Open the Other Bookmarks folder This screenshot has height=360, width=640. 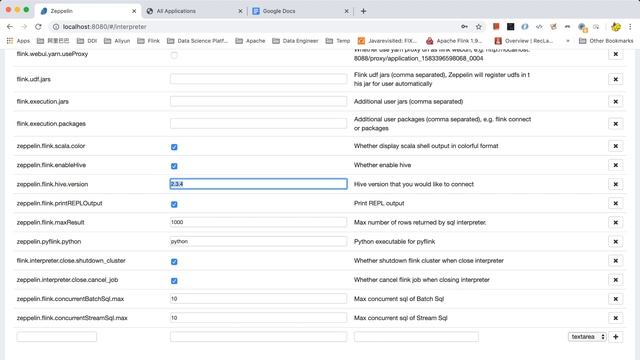pos(606,41)
